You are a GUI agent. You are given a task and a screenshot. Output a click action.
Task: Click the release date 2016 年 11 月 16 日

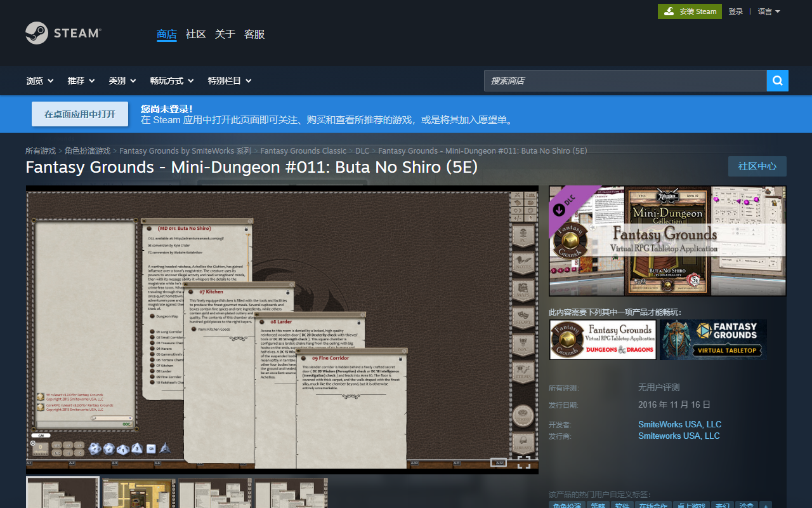674,404
